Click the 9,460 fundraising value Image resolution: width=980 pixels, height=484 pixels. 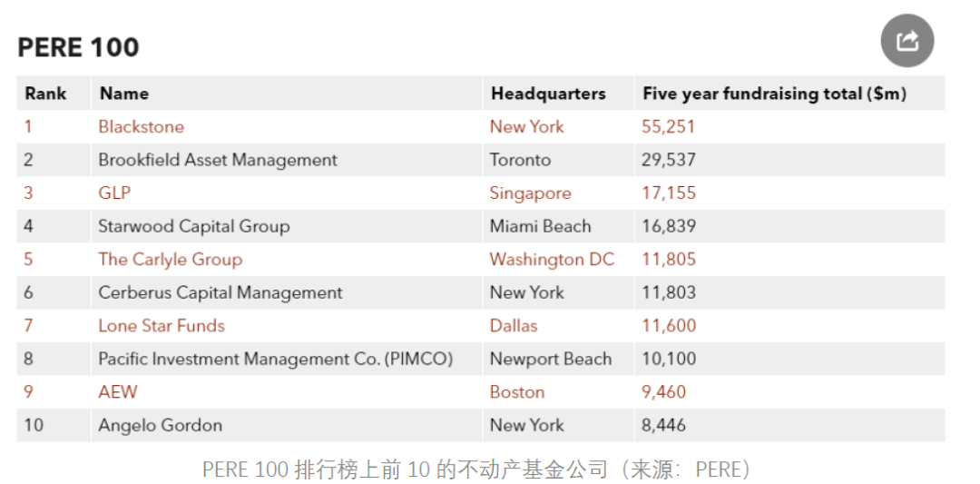coord(663,391)
